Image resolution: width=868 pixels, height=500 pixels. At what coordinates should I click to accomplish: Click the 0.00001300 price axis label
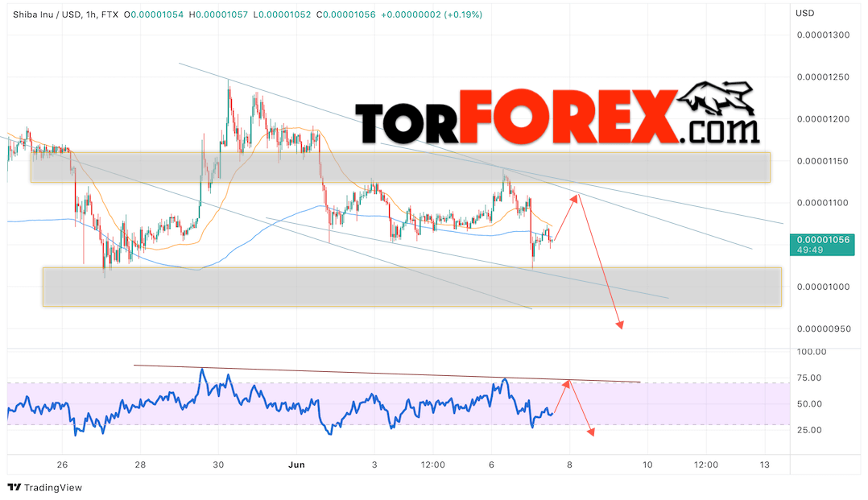click(x=823, y=35)
